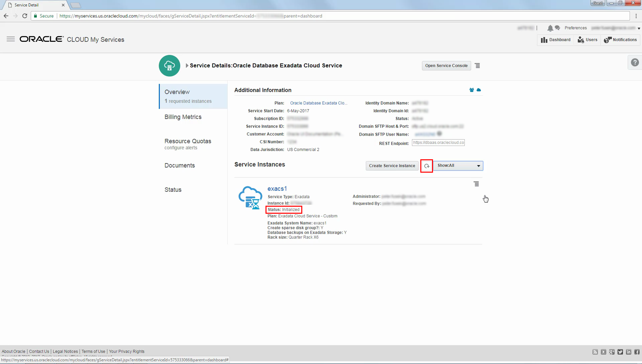Click the Service Start Date 6-May-2017 value

pyautogui.click(x=298, y=111)
